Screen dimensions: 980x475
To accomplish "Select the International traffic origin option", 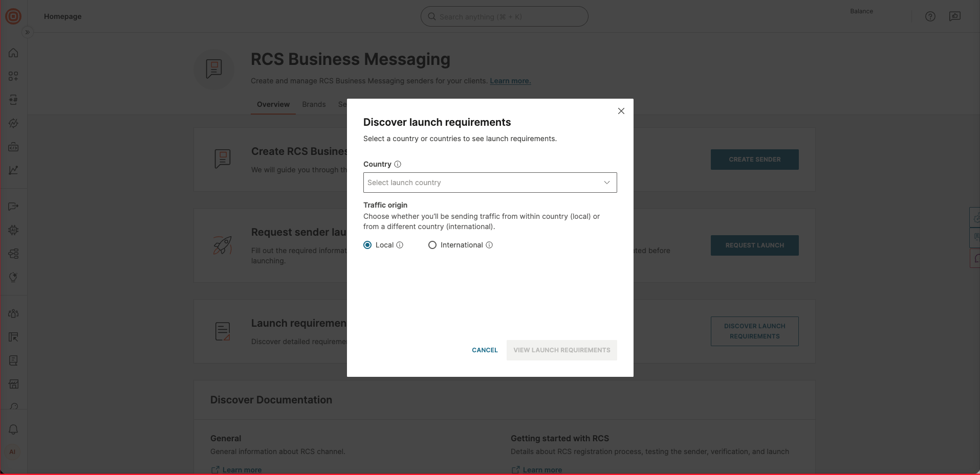I will click(x=432, y=245).
